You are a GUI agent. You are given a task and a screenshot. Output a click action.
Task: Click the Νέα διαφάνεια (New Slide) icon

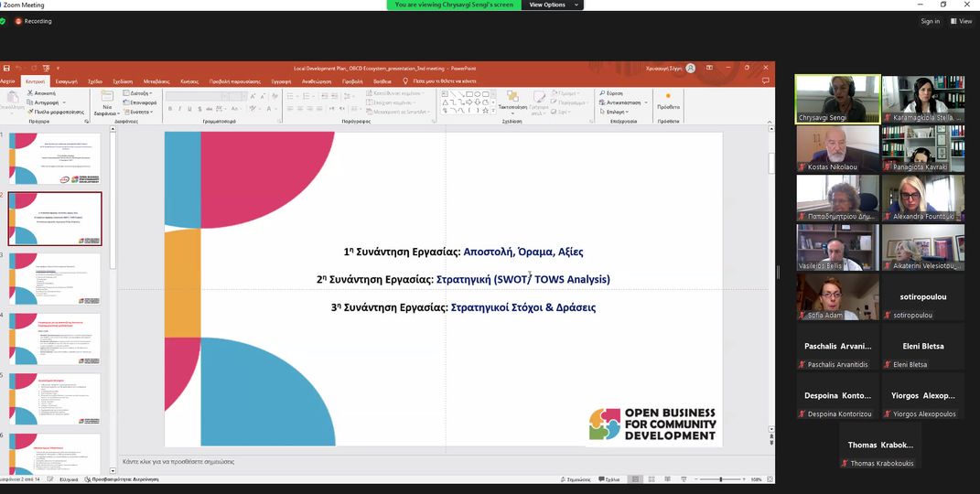(107, 99)
